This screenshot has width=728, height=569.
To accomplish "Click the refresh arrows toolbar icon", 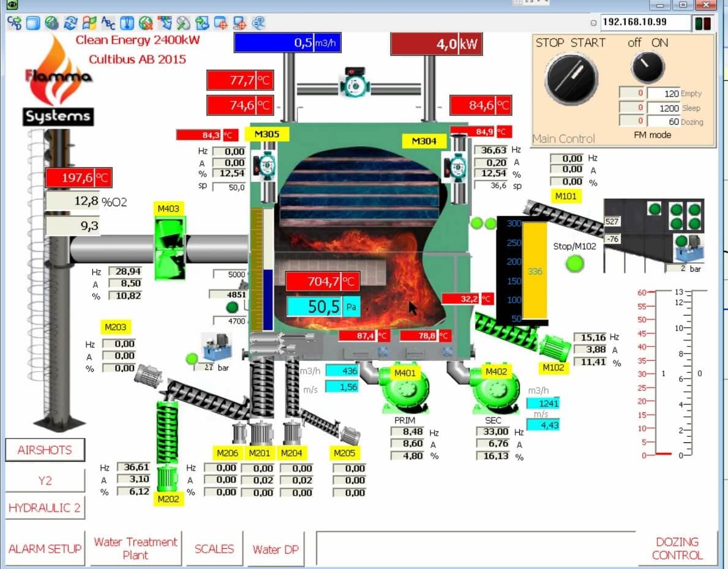I will (70, 23).
